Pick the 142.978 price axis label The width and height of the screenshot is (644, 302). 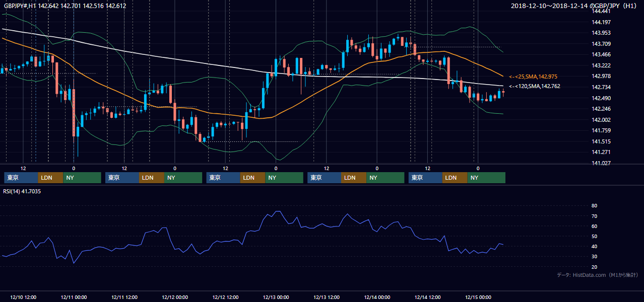[601, 76]
